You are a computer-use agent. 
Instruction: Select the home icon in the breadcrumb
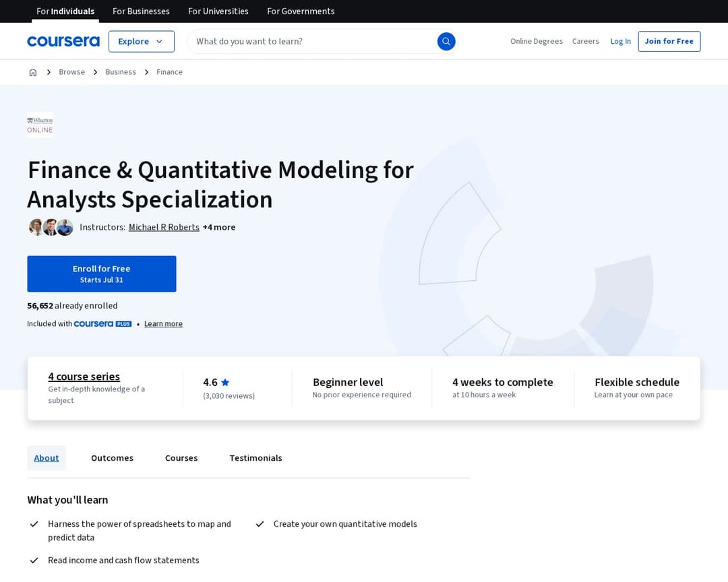(x=33, y=71)
